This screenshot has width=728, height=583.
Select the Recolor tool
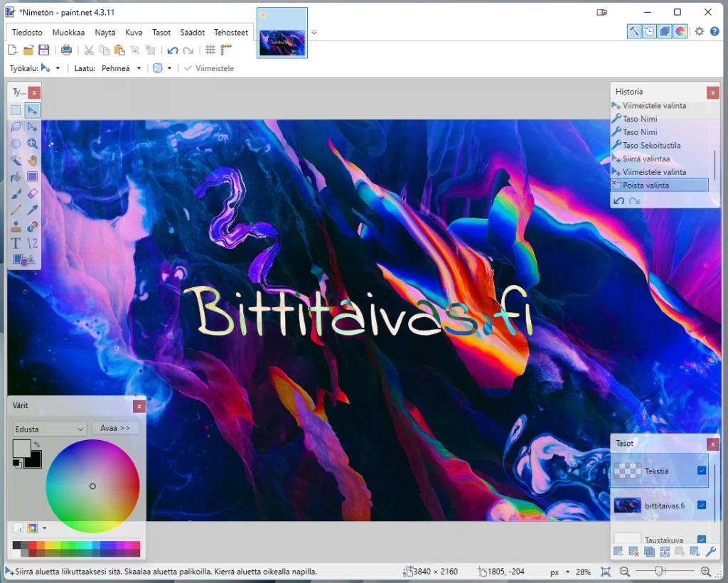pyautogui.click(x=33, y=227)
